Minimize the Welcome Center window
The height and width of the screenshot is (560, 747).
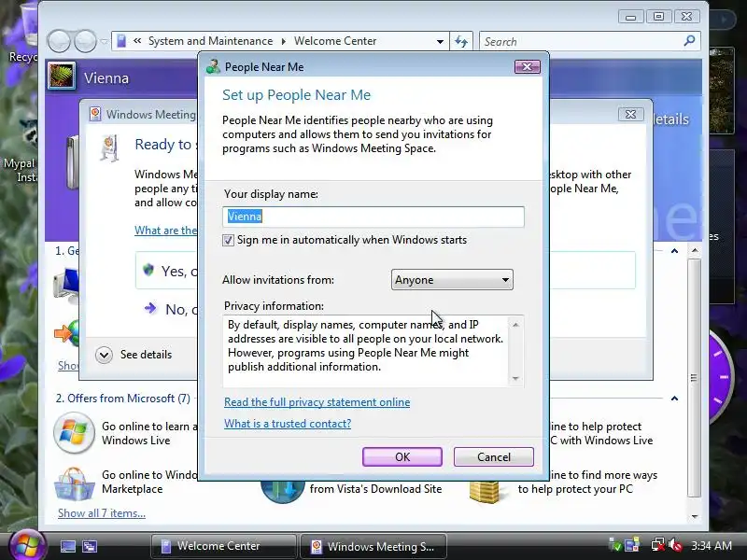click(631, 17)
